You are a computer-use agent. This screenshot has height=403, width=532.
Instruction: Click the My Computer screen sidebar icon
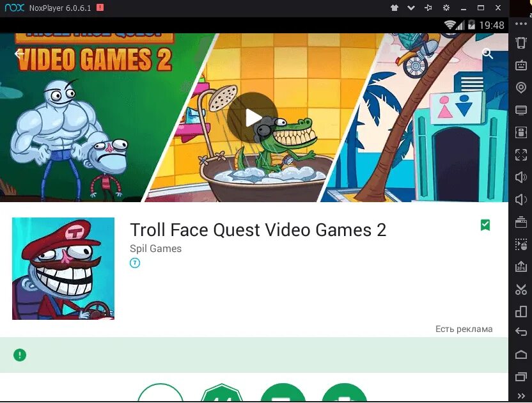[520, 110]
